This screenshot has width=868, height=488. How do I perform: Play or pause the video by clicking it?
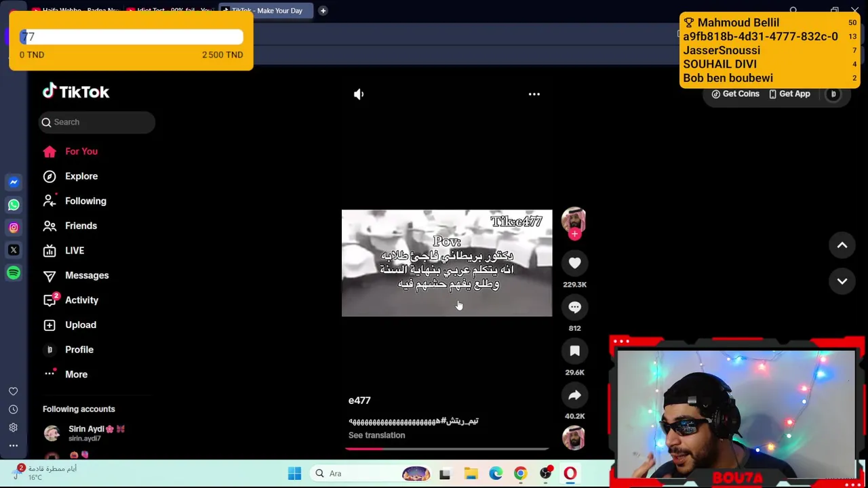(x=447, y=263)
